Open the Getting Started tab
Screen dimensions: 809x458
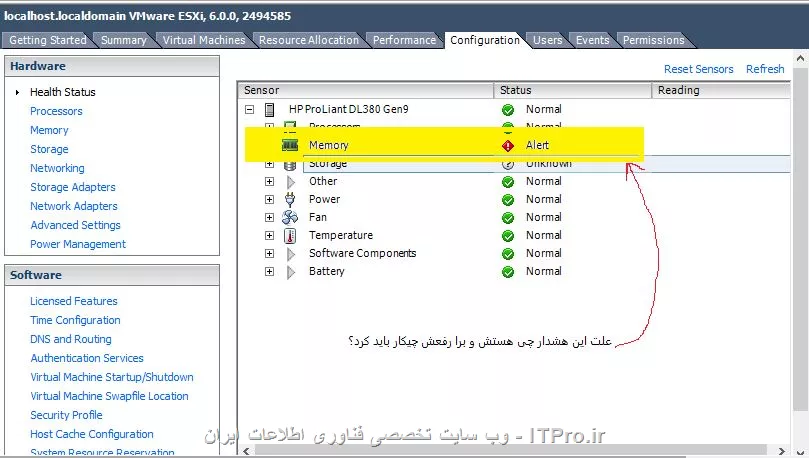(x=48, y=40)
